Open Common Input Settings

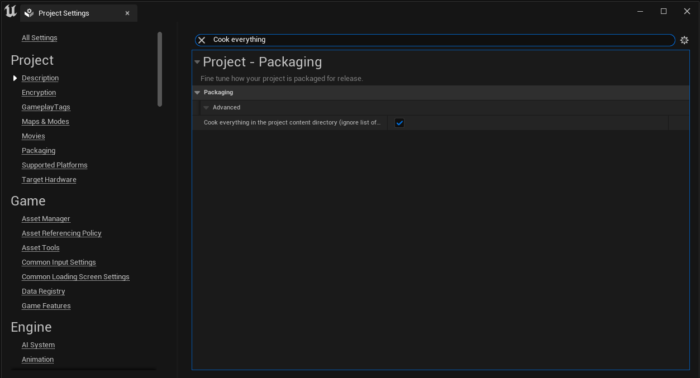59,262
